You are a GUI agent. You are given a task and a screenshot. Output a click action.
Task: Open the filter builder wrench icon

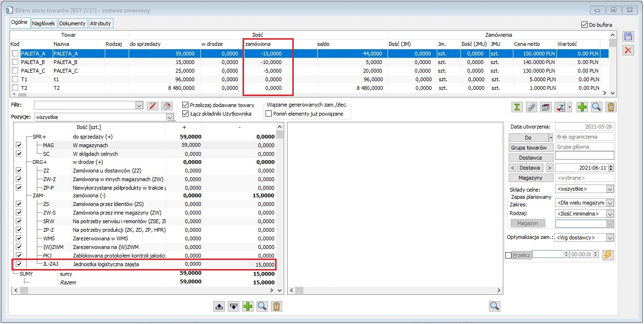(167, 106)
